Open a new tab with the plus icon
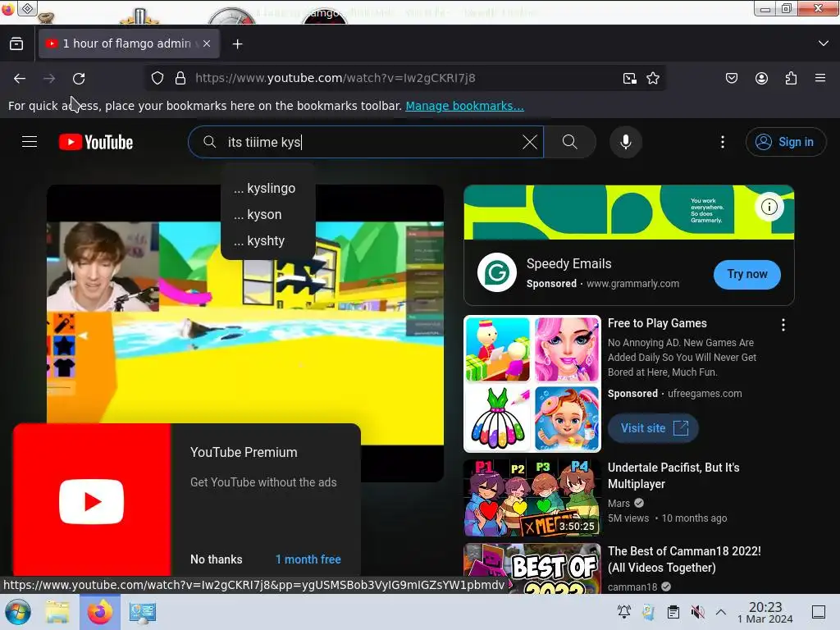The width and height of the screenshot is (840, 630). click(237, 44)
